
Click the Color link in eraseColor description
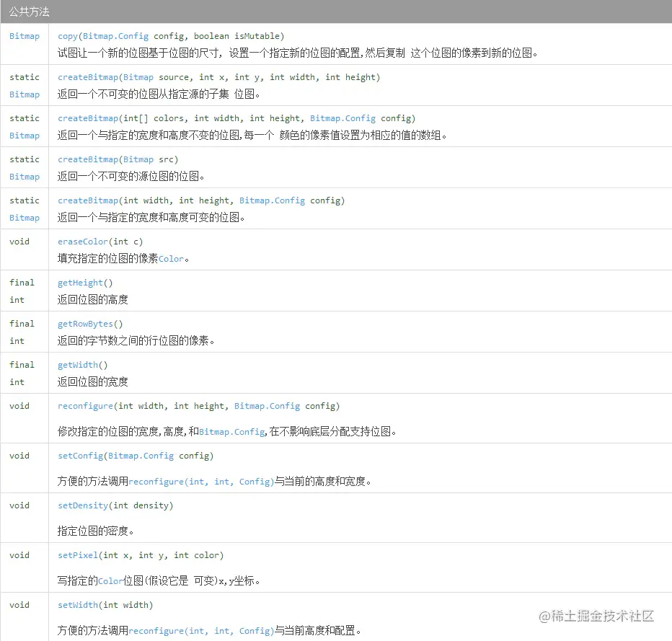click(x=171, y=259)
